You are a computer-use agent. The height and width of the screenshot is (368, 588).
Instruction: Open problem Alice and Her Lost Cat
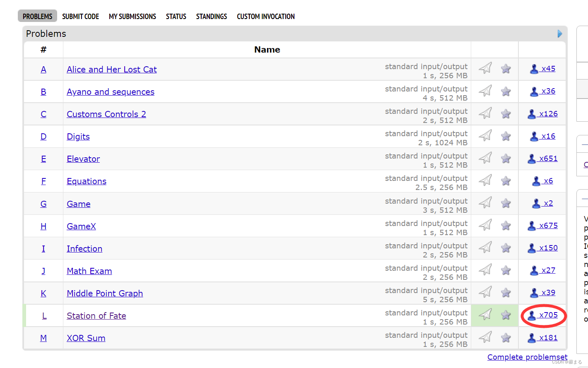pyautogui.click(x=112, y=70)
